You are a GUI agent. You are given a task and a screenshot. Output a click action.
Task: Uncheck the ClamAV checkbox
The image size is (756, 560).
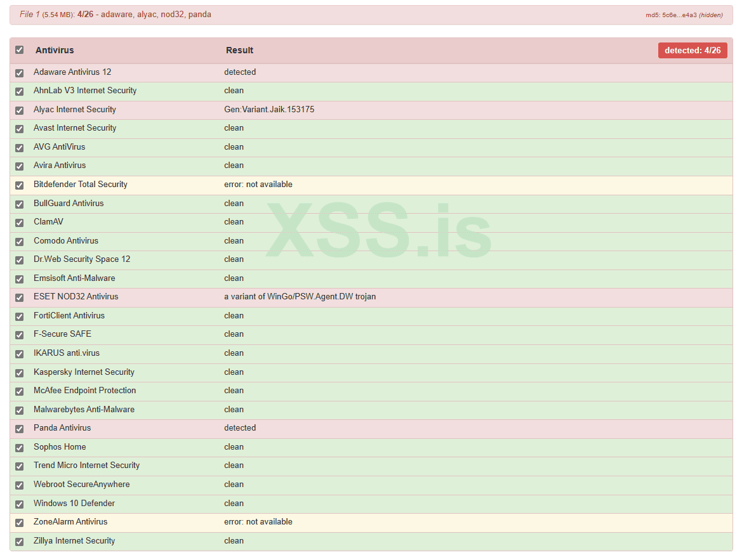point(19,223)
